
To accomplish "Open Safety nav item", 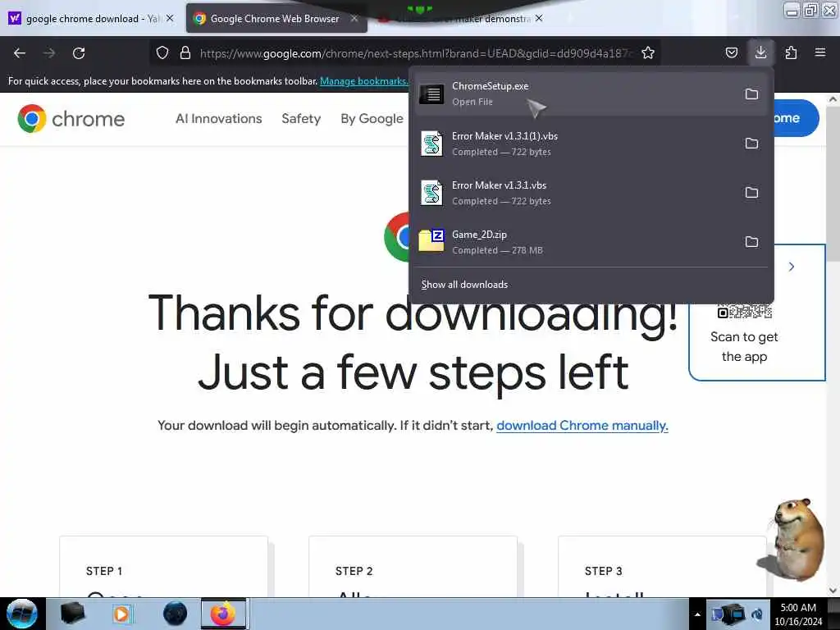I will tap(301, 118).
